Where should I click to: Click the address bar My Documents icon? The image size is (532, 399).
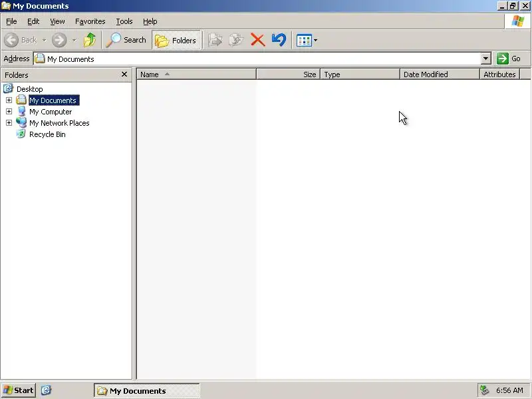(40, 59)
